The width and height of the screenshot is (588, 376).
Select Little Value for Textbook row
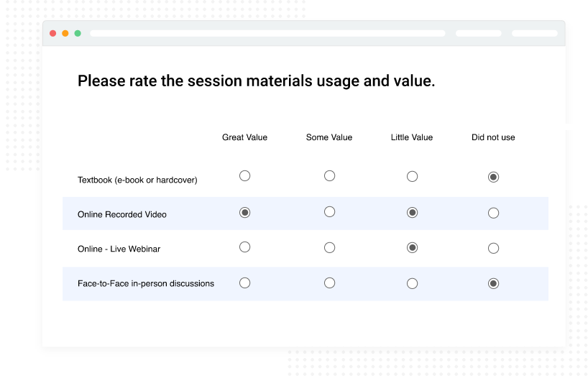point(412,177)
